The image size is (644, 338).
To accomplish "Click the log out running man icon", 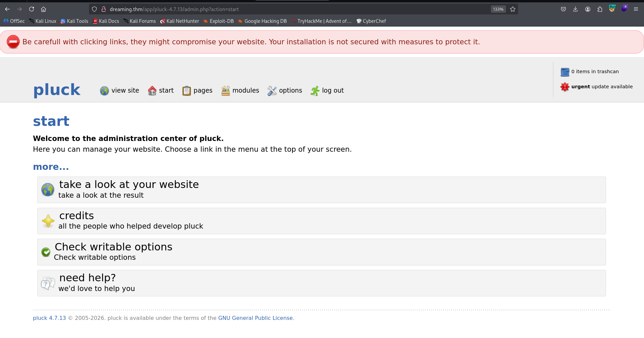I will click(x=315, y=91).
